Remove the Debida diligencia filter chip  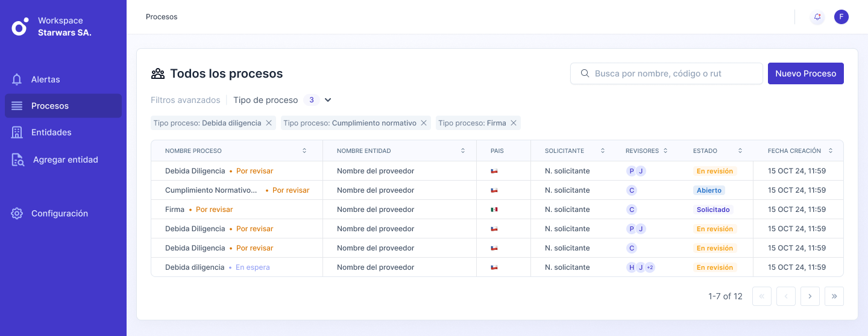pyautogui.click(x=269, y=123)
